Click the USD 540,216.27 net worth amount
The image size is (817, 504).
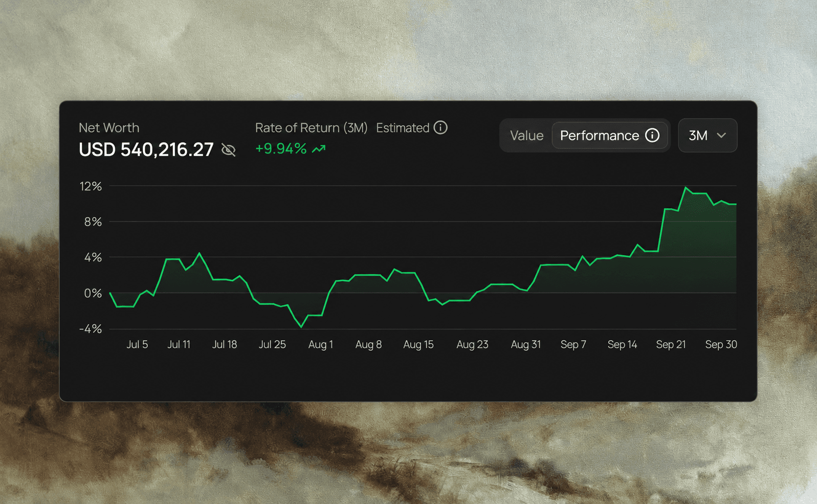coord(146,149)
